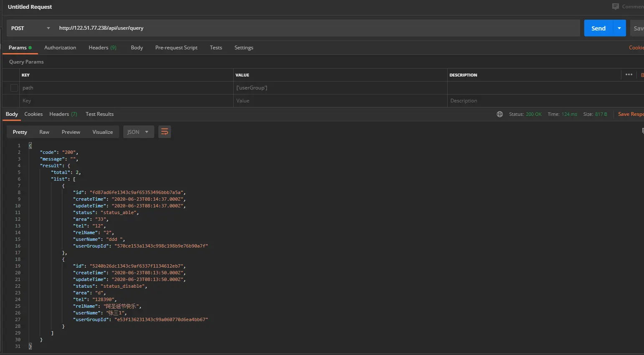
Task: Click the path key cell
Action: click(x=127, y=88)
